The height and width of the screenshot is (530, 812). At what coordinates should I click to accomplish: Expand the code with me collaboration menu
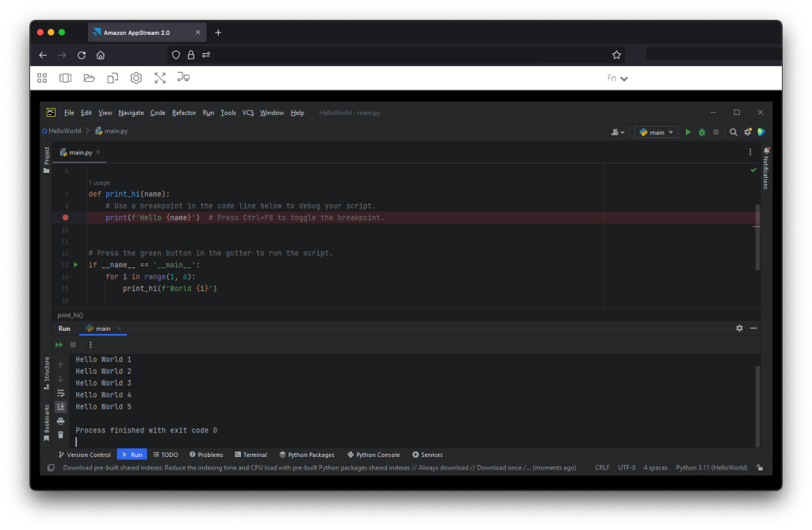617,132
